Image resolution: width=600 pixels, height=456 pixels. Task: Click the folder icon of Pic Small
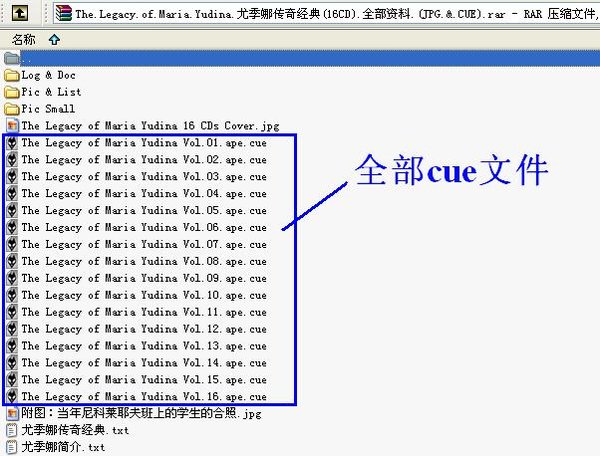pyautogui.click(x=12, y=109)
